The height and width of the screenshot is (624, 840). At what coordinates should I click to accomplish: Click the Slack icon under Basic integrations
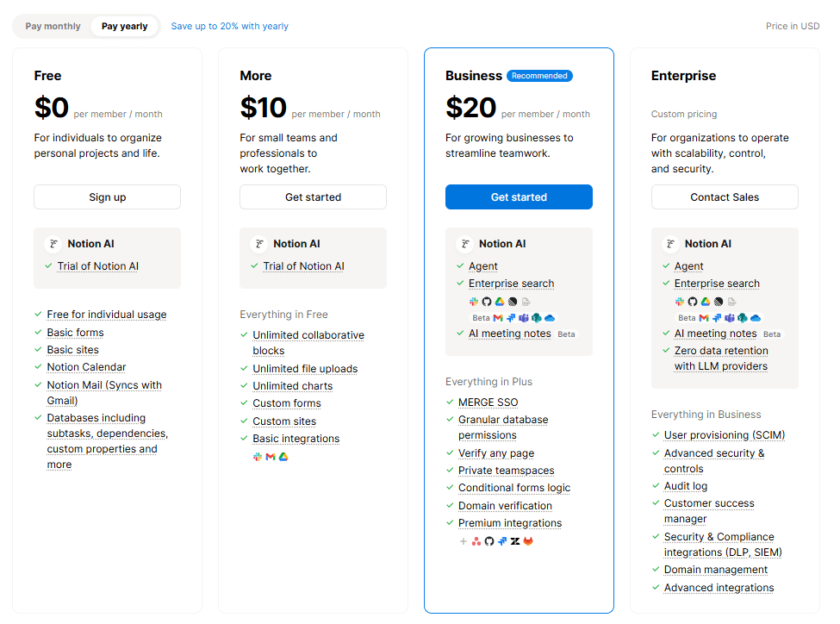click(x=258, y=457)
